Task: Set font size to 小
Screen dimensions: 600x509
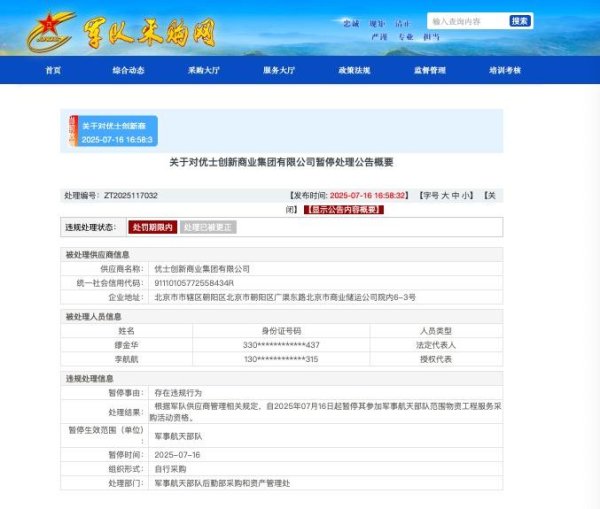Action: pyautogui.click(x=465, y=195)
